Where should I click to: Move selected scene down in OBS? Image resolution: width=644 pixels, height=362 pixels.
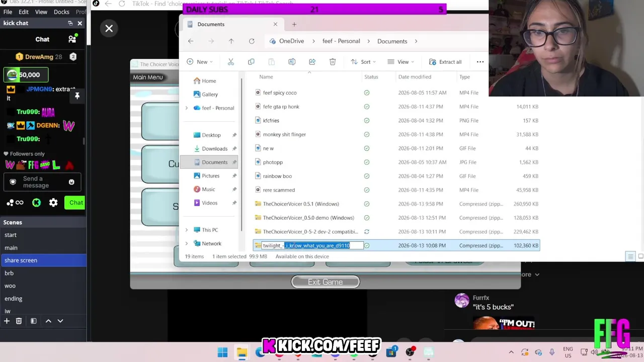(60, 321)
